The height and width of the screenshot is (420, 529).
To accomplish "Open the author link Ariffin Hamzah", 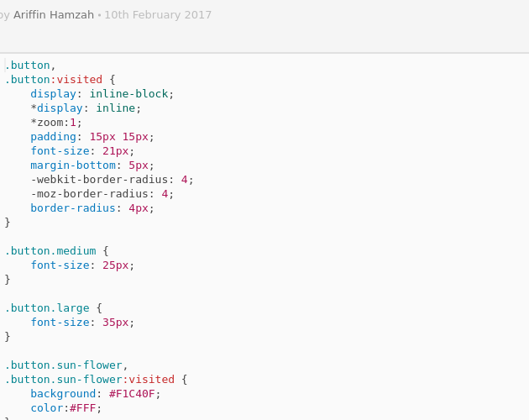I will coord(54,15).
